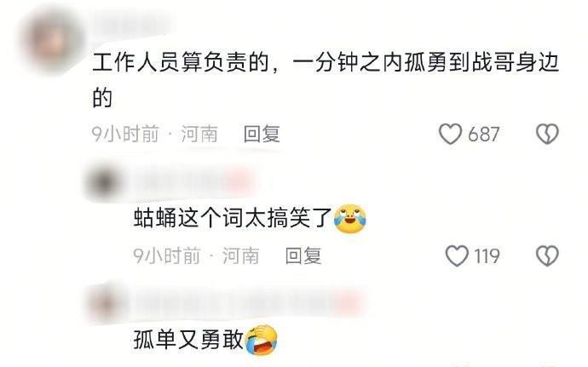588x367 pixels.
Task: Select the reply text 蛄蛹这个词太搞笑了
Action: point(233,219)
